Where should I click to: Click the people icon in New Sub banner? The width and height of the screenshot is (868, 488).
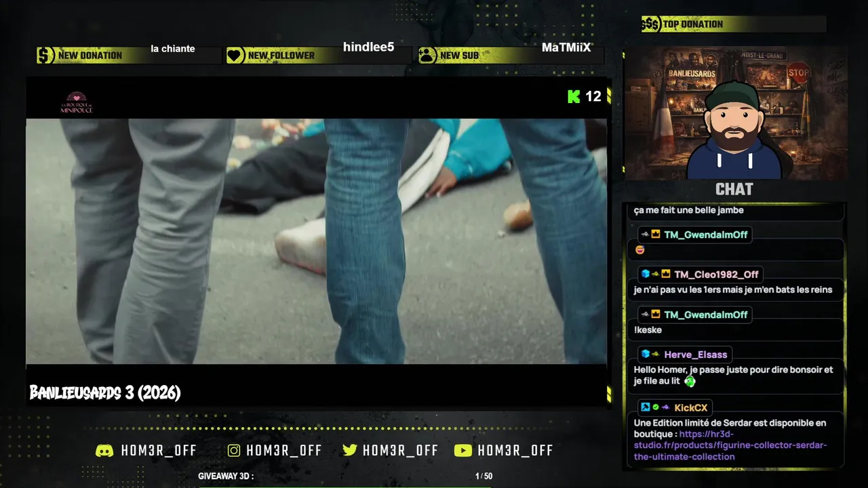(x=427, y=56)
